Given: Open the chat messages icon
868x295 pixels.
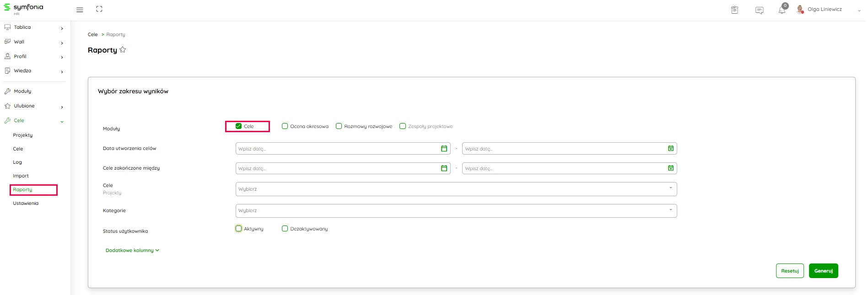Looking at the screenshot, I should pyautogui.click(x=759, y=10).
